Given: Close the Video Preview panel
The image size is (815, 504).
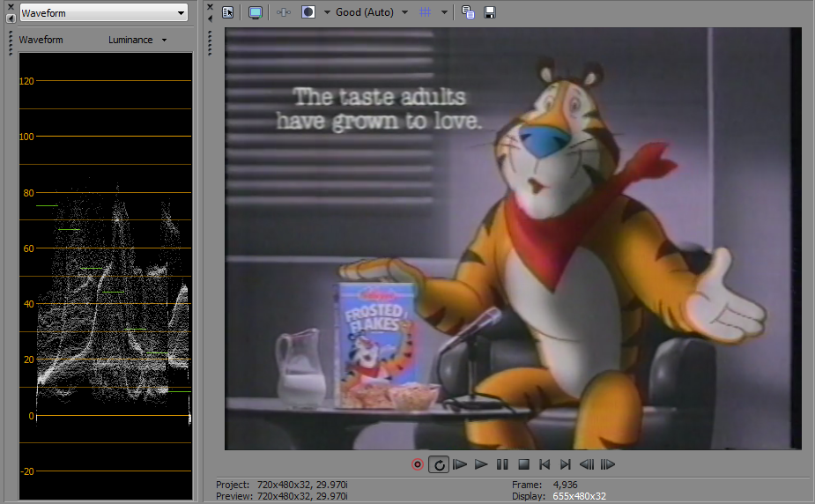Looking at the screenshot, I should 210,7.
